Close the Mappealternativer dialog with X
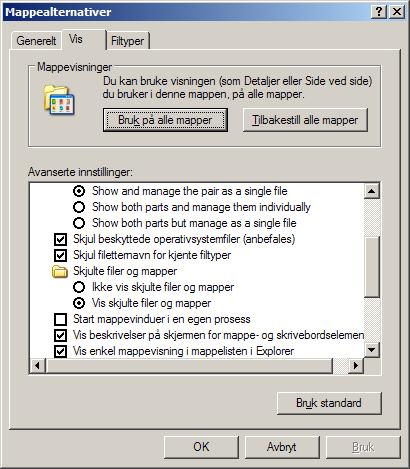This screenshot has height=469, width=410. (397, 12)
